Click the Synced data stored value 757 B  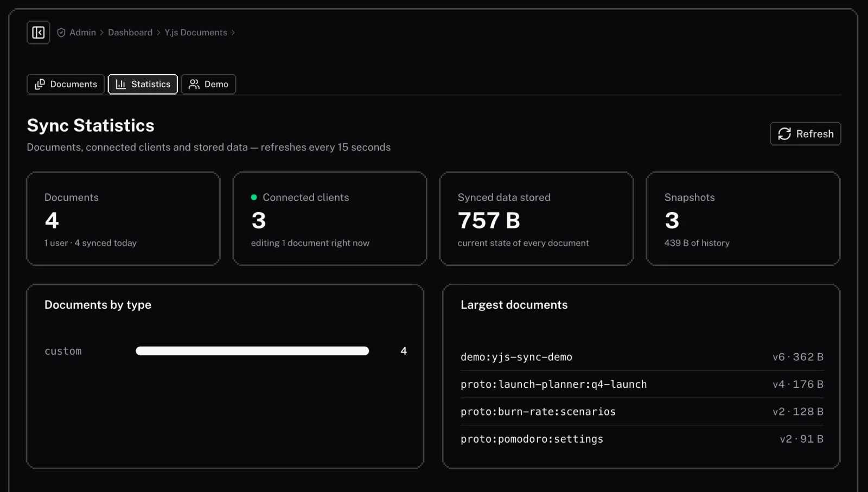489,221
